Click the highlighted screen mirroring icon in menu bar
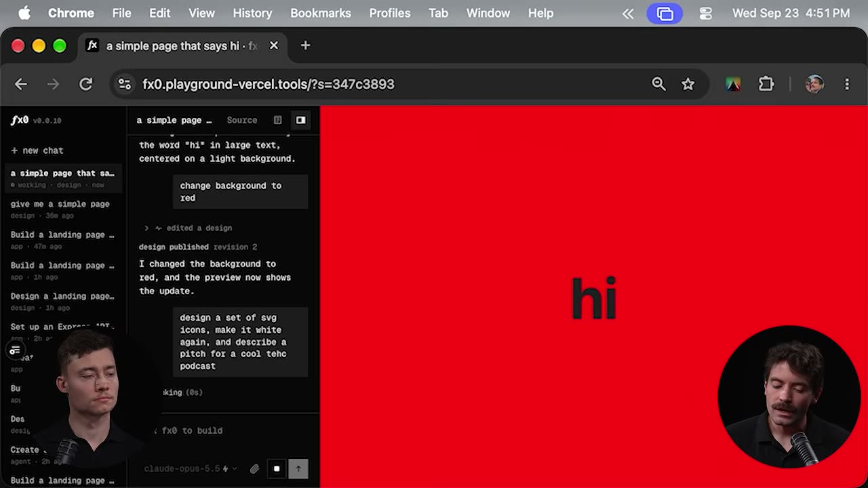This screenshot has width=868, height=488. [x=665, y=13]
